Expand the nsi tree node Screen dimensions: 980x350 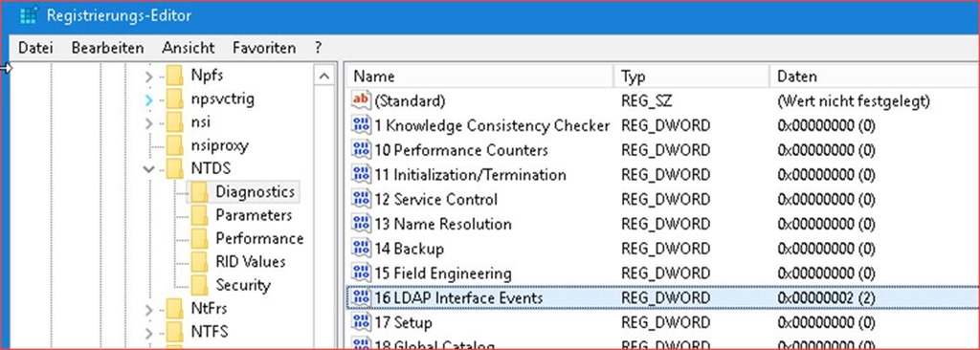click(x=148, y=123)
